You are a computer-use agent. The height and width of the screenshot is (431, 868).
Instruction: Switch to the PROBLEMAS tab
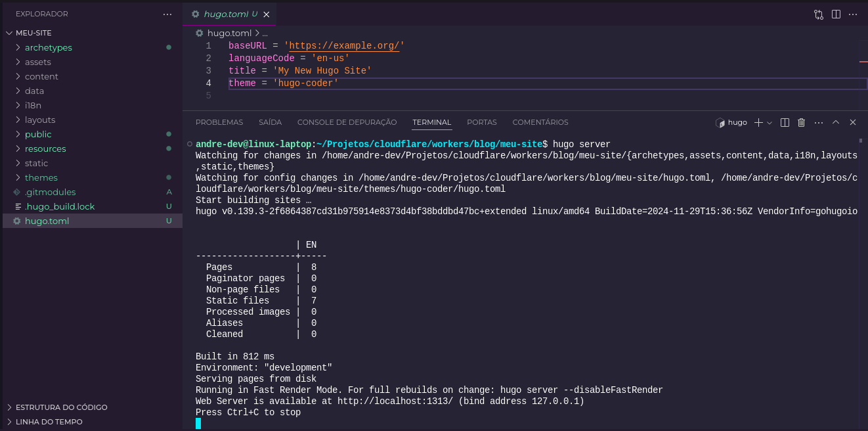click(219, 122)
